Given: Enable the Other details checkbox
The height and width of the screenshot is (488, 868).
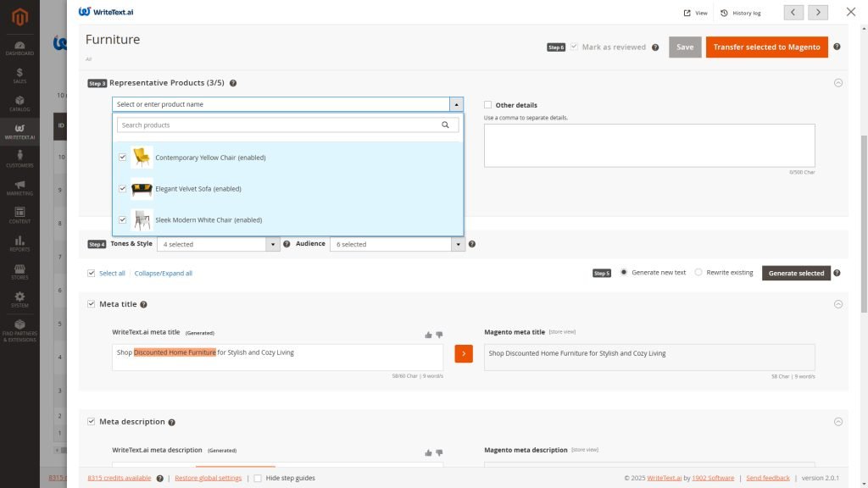Looking at the screenshot, I should [x=488, y=105].
